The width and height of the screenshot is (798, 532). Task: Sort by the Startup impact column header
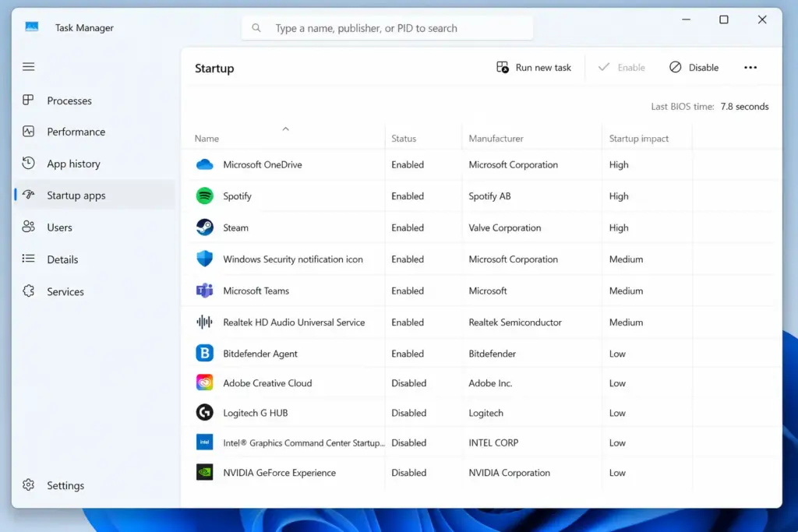point(639,139)
